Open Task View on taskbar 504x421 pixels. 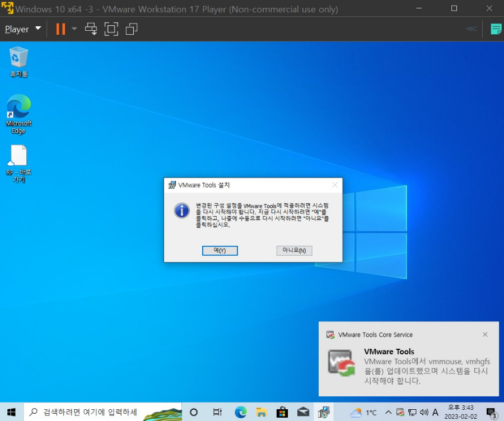click(217, 412)
